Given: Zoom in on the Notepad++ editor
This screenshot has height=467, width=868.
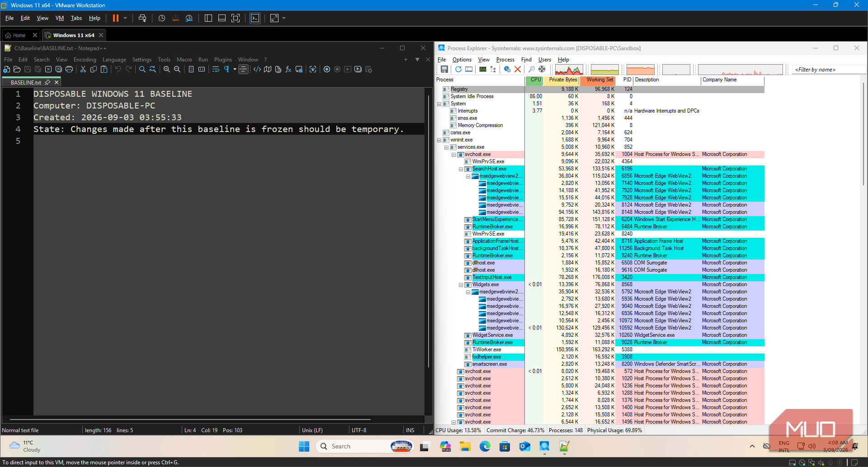Looking at the screenshot, I should point(167,69).
